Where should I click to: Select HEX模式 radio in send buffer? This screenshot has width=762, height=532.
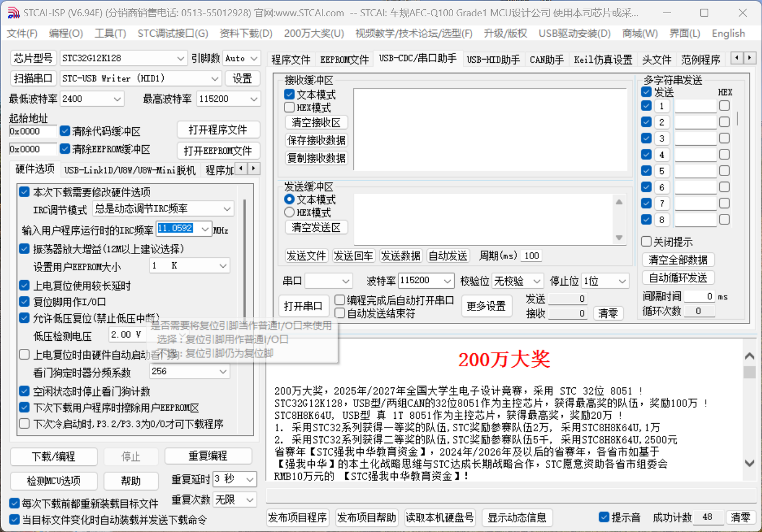290,212
